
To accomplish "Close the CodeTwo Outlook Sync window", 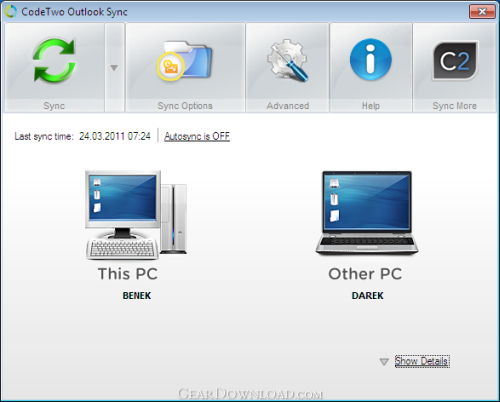I will 482,12.
